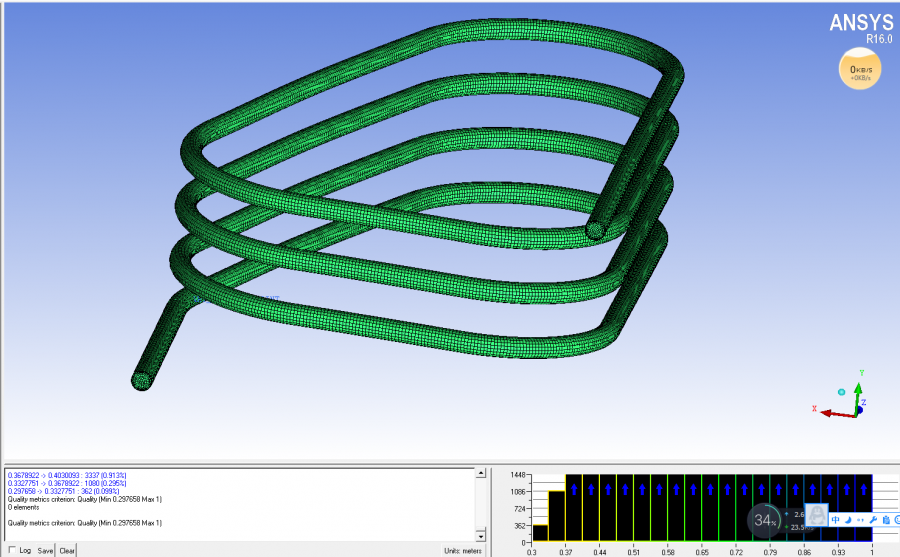Click the QQ penguin avatar icon
This screenshot has height=557, width=900.
click(816, 515)
